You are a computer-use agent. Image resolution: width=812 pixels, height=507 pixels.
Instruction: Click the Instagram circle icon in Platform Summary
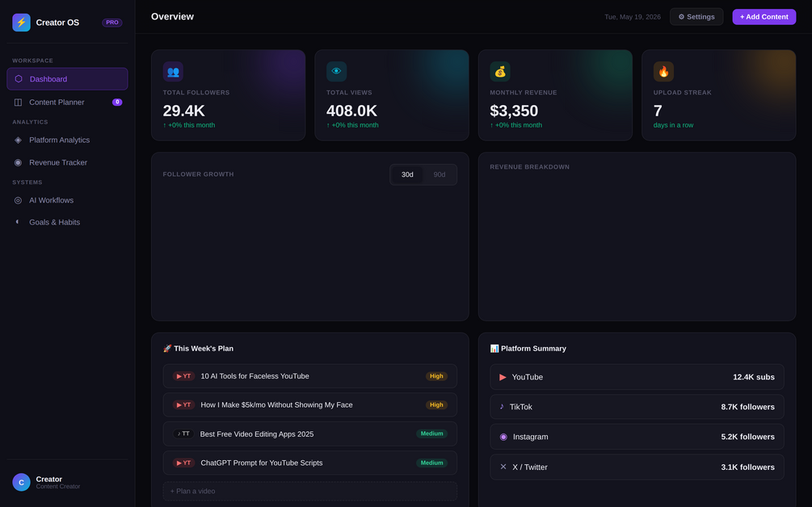503,437
